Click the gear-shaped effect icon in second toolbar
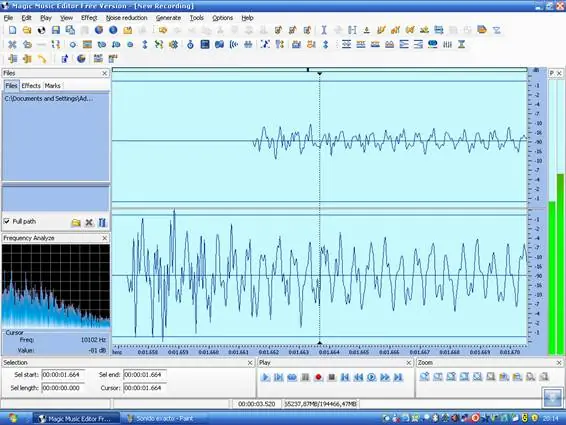566x425 pixels. point(174,44)
